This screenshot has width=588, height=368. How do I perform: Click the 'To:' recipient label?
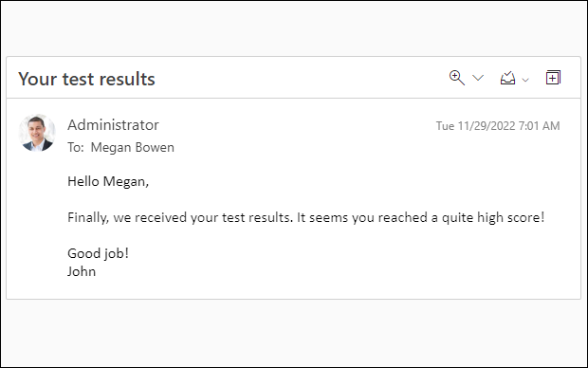[x=76, y=147]
